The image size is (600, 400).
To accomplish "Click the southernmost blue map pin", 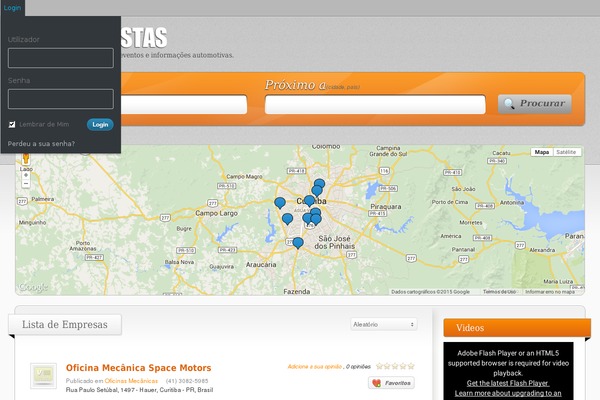I will [x=297, y=243].
